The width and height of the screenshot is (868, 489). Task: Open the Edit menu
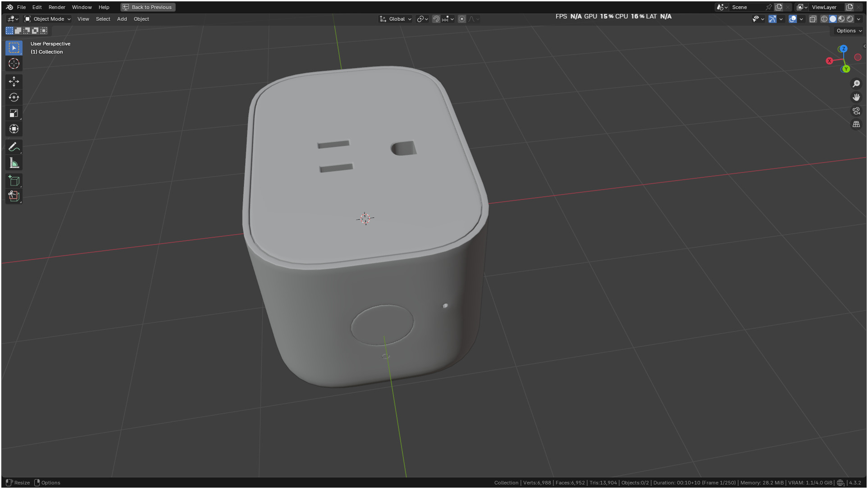click(x=37, y=7)
